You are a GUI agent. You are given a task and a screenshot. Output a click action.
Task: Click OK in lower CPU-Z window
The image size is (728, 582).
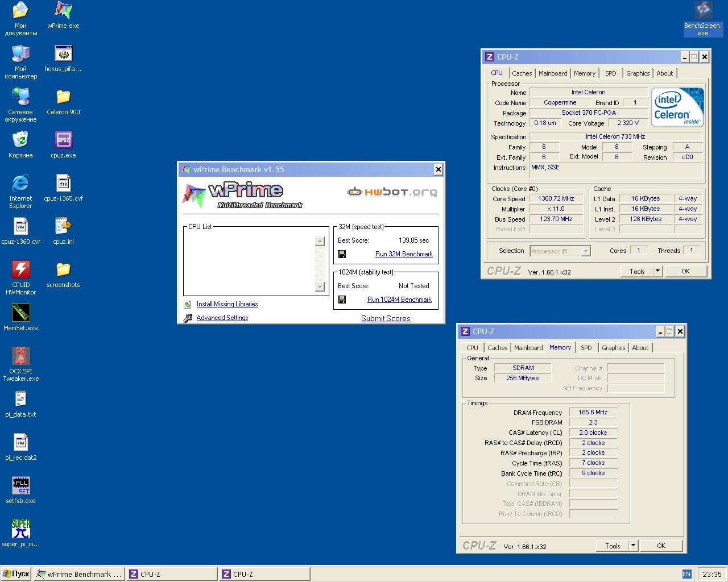661,546
